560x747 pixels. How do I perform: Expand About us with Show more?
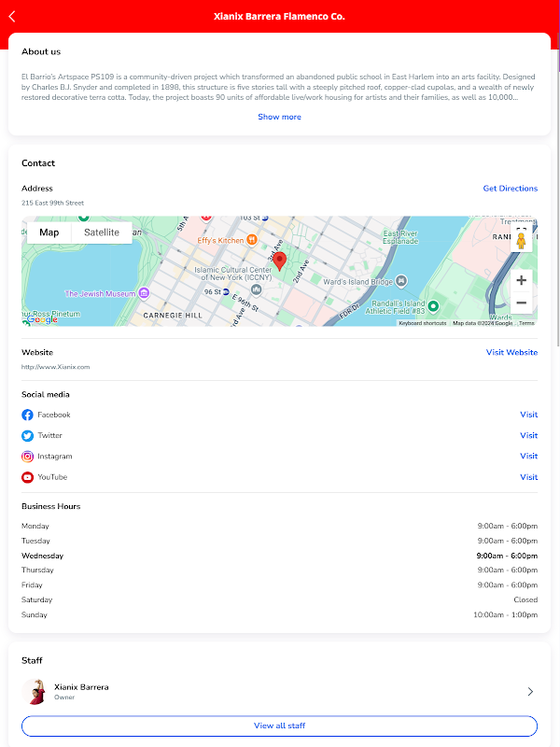(279, 117)
